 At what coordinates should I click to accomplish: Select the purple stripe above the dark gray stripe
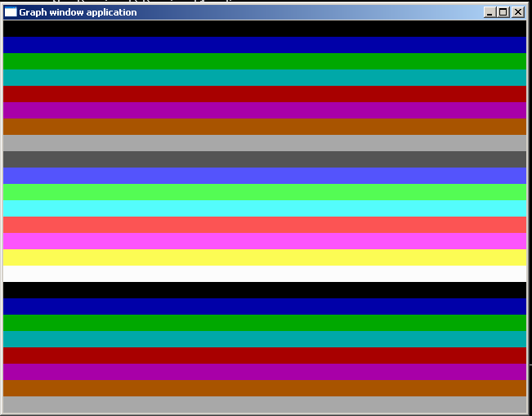point(265,110)
